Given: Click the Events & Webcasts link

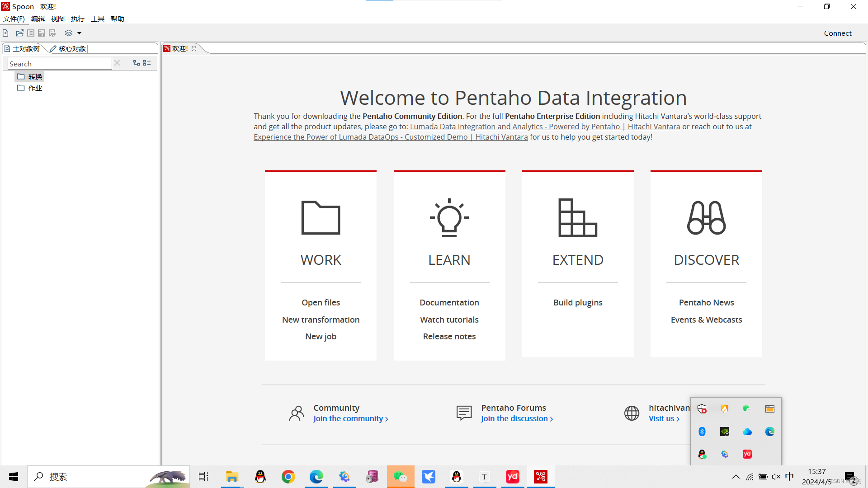Looking at the screenshot, I should pyautogui.click(x=707, y=319).
